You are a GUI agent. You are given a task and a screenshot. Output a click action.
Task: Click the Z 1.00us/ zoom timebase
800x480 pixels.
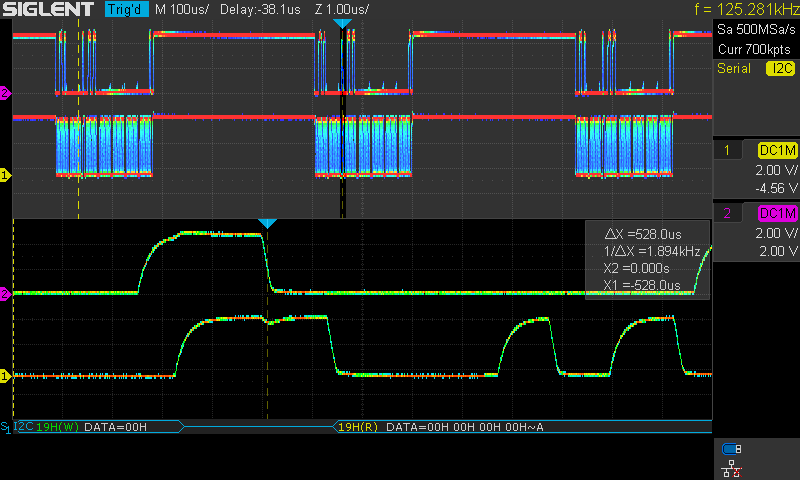click(341, 9)
